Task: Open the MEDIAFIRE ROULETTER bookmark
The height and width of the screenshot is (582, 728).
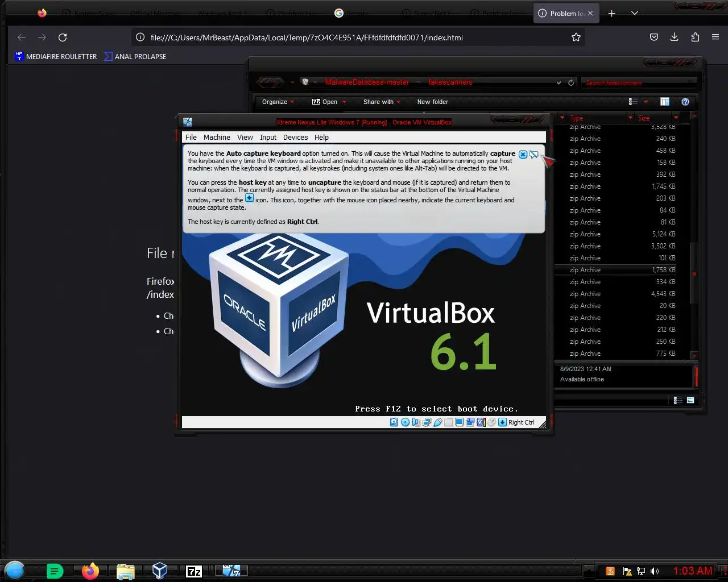Action: click(x=56, y=56)
